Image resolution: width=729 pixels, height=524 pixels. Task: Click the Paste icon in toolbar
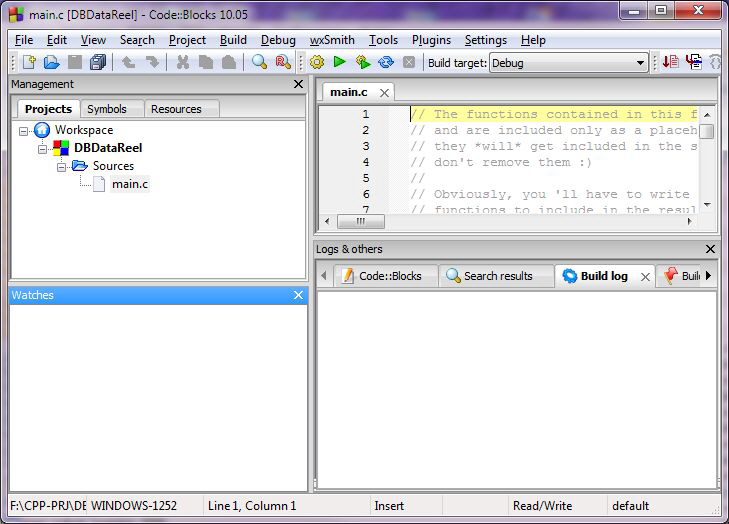228,62
